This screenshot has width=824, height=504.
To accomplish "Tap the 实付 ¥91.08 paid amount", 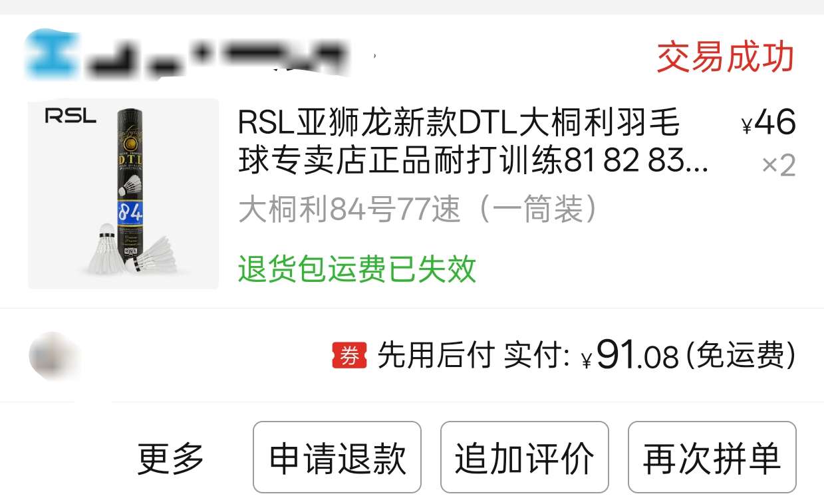I will [x=591, y=356].
